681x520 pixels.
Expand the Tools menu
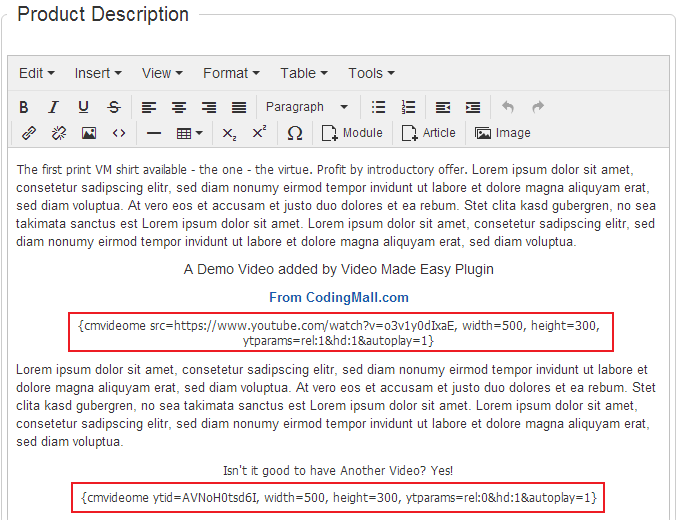tap(371, 73)
